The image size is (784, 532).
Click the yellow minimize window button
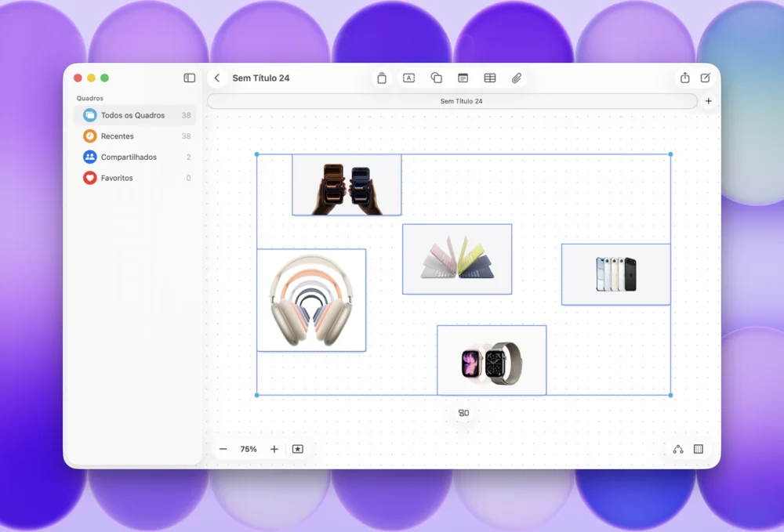pyautogui.click(x=91, y=78)
